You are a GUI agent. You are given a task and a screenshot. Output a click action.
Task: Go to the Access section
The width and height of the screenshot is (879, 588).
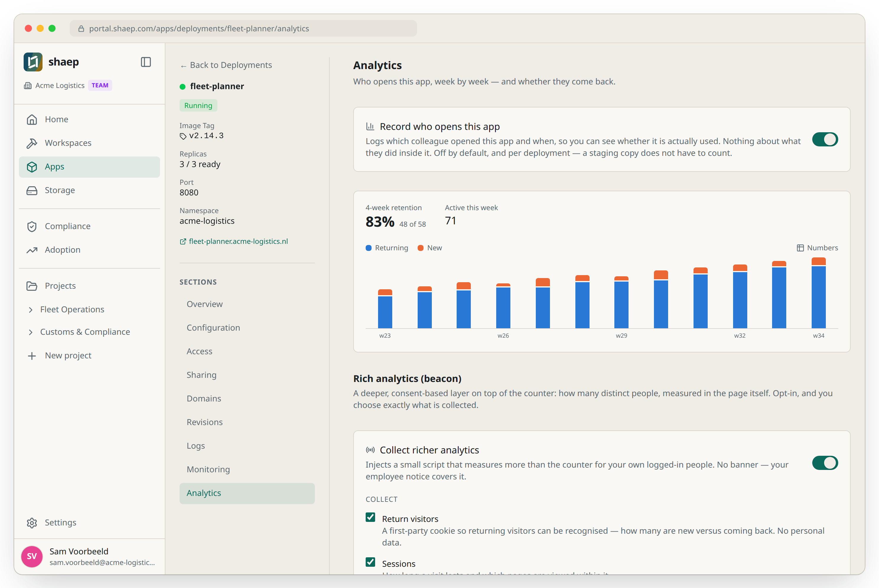pos(247,351)
